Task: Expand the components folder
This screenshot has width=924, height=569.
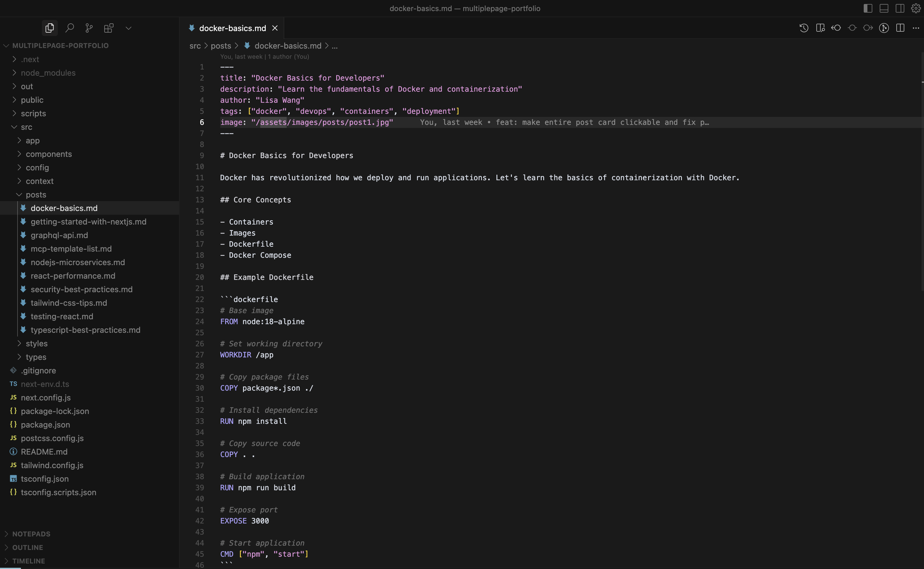Action: click(x=49, y=154)
